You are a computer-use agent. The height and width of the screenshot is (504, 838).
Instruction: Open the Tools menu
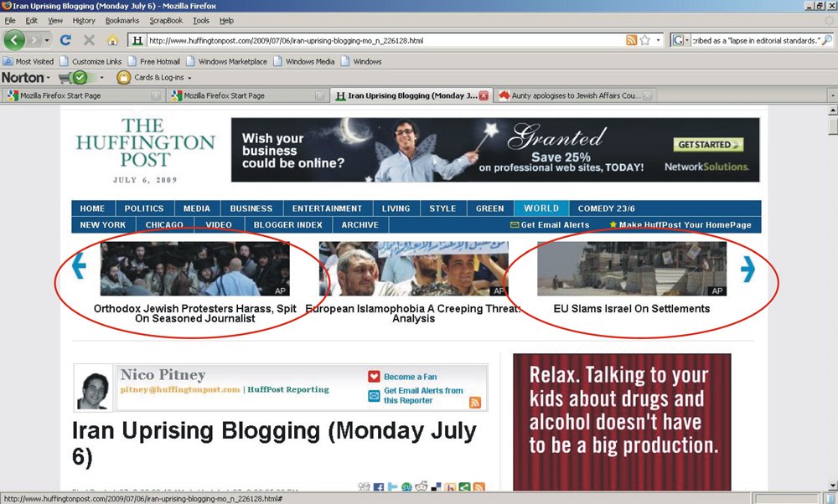(x=201, y=20)
